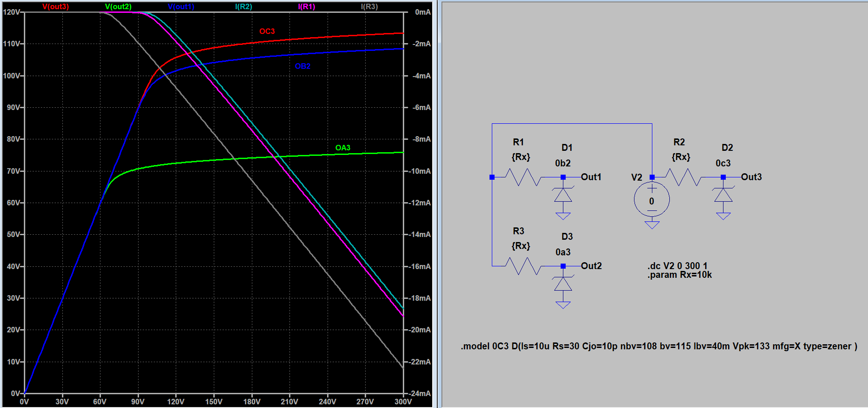This screenshot has height=408, width=868.
Task: Click the D1 component name label
Action: click(567, 148)
